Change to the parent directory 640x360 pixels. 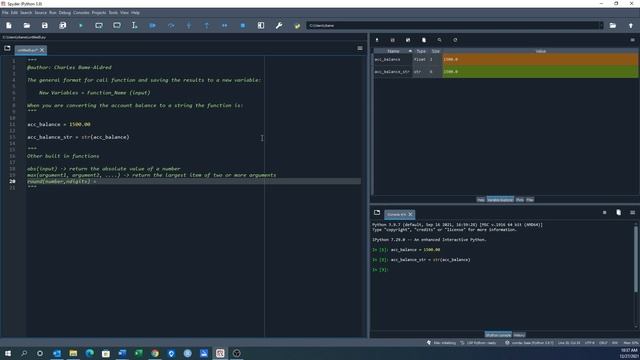(x=631, y=25)
